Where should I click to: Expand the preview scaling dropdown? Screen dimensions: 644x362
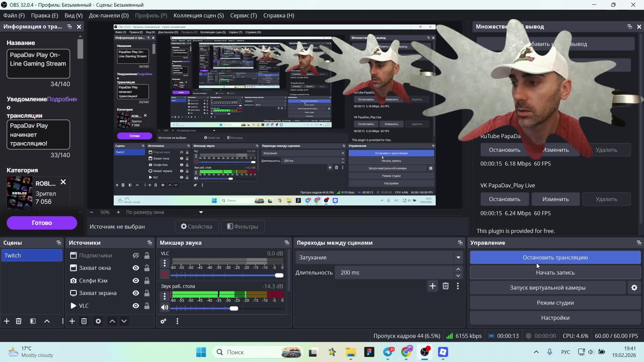coord(201,212)
